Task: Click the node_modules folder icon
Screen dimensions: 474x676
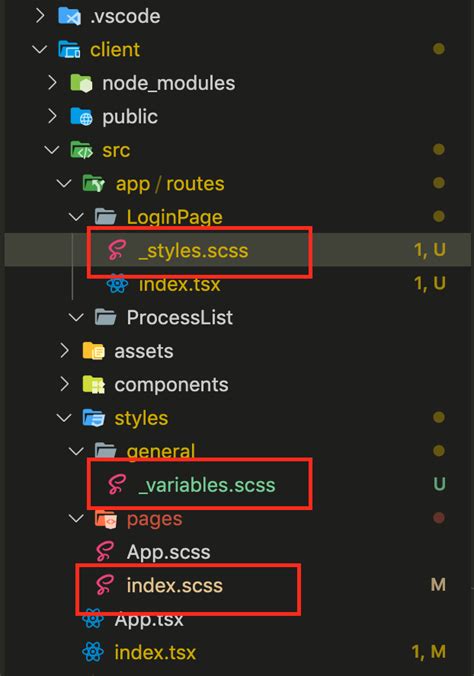Action: point(82,83)
